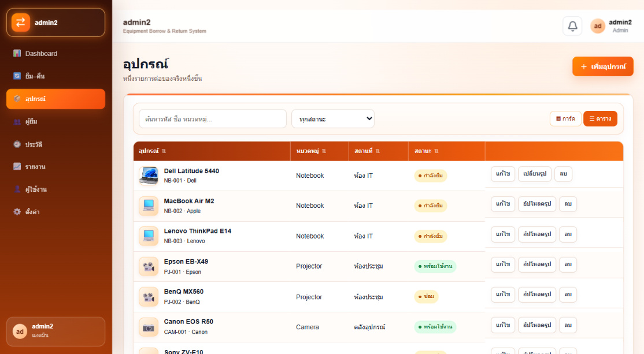This screenshot has width=644, height=354.
Task: Click ลบ for Epson EB-X49
Action: 568,264
